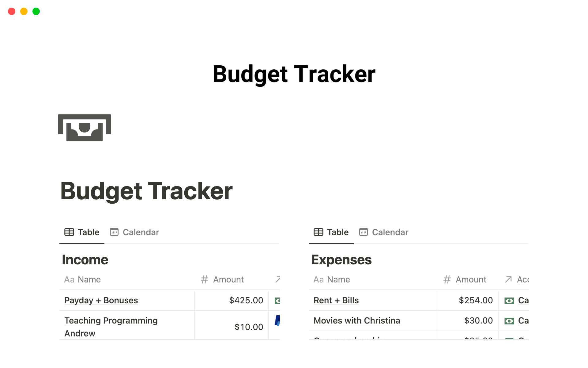Click the $425.00 amount cell
588x368 pixels.
click(x=246, y=301)
